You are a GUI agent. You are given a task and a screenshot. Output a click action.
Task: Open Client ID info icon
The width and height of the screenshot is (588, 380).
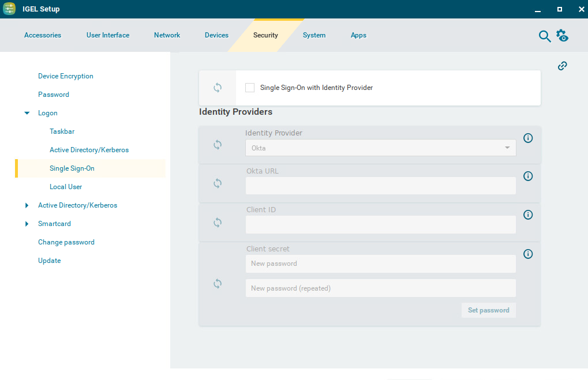[x=528, y=215]
